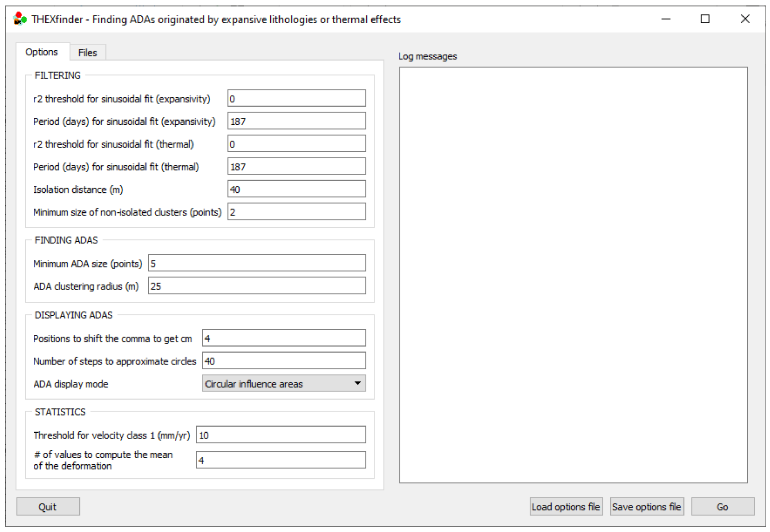770x532 pixels.
Task: Select the Minimum ADA size input
Action: (x=256, y=263)
